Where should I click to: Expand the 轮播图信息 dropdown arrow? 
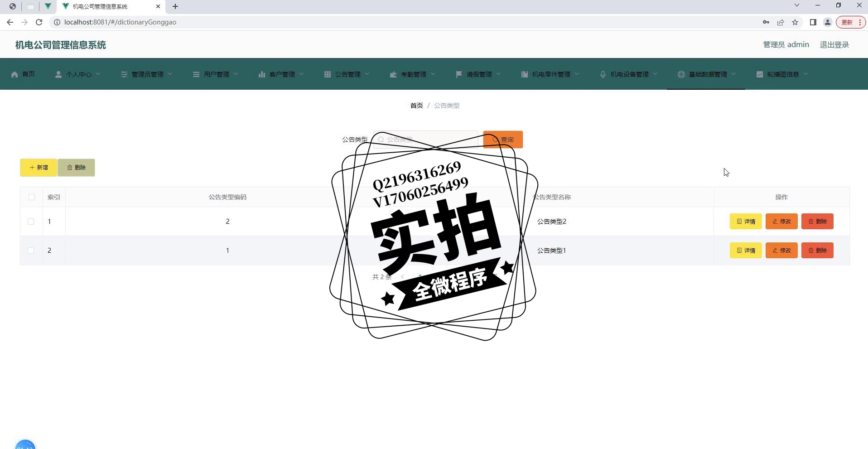(x=805, y=74)
